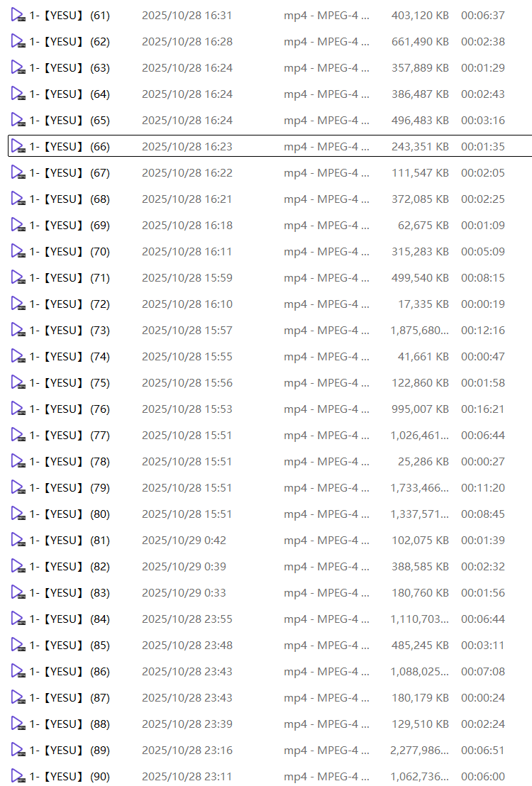Image resolution: width=532 pixels, height=786 pixels.
Task: Select the play icon of file (76)
Action: pyautogui.click(x=18, y=409)
